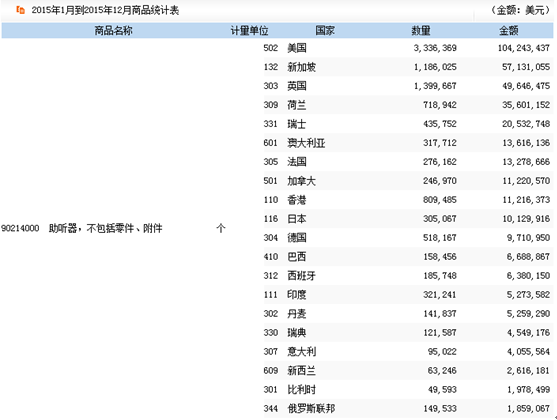Image resolution: width=557 pixels, height=420 pixels.
Task: Select the 荷兰 row
Action: tap(408, 105)
